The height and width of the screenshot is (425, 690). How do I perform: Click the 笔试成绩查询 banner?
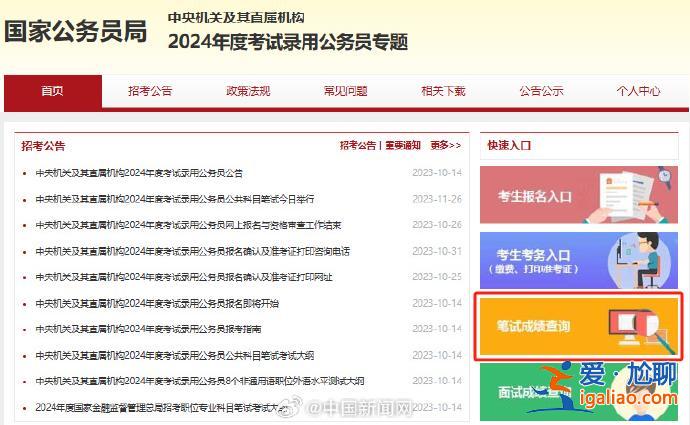579,326
